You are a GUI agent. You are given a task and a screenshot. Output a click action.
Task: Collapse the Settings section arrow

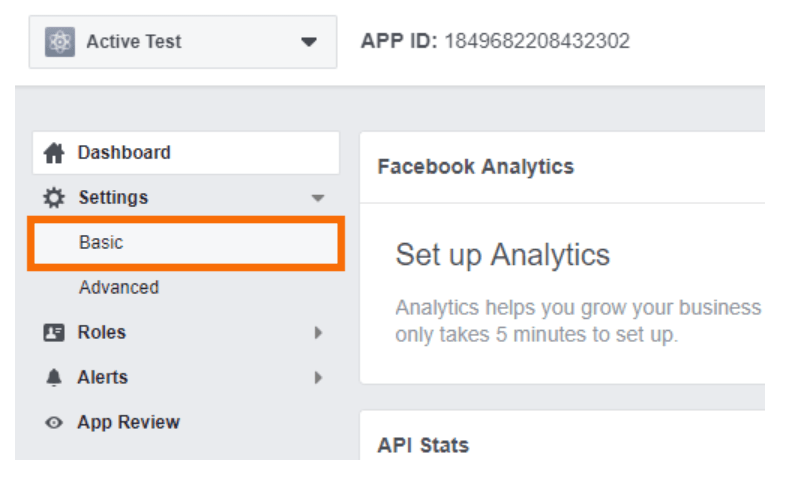coord(318,198)
